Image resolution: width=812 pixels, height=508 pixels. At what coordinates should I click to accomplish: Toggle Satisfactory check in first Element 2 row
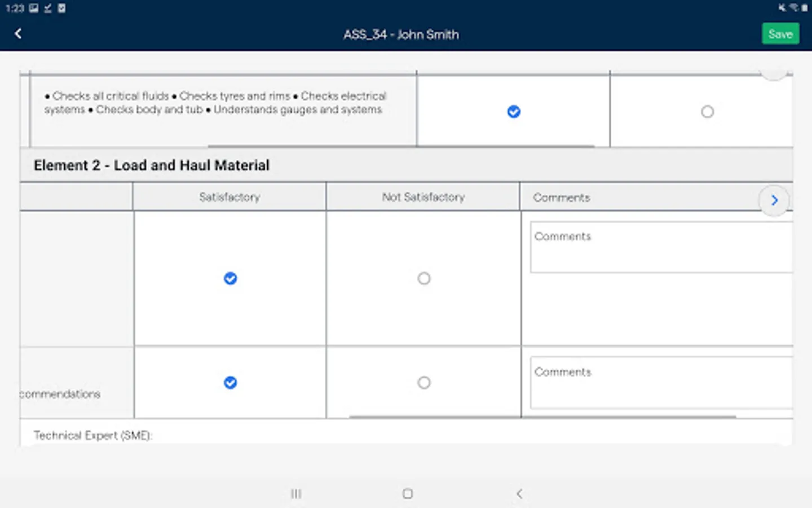pyautogui.click(x=230, y=278)
